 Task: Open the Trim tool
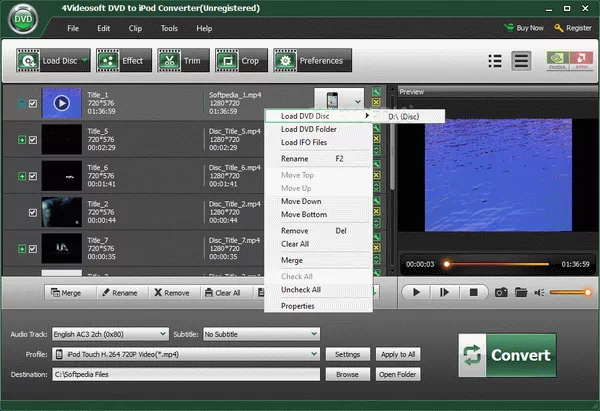coord(181,61)
